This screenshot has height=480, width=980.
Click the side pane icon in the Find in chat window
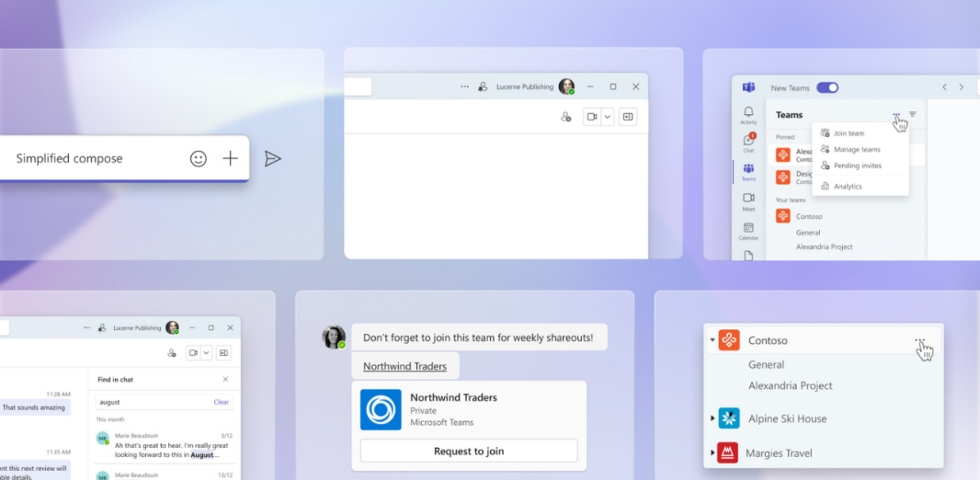point(223,353)
